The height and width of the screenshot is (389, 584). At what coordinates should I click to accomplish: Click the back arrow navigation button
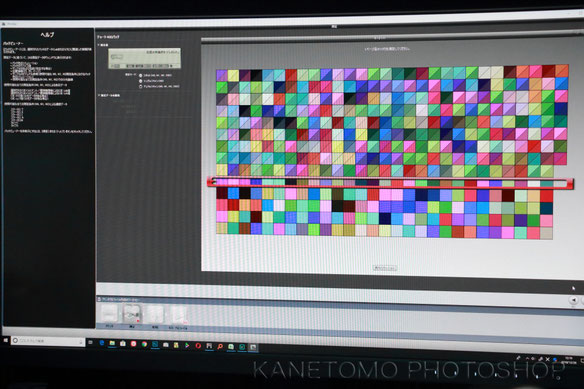point(574,300)
